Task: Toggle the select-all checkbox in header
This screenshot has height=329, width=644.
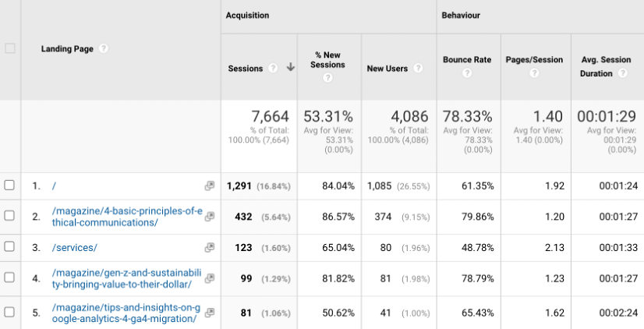Action: coord(10,48)
